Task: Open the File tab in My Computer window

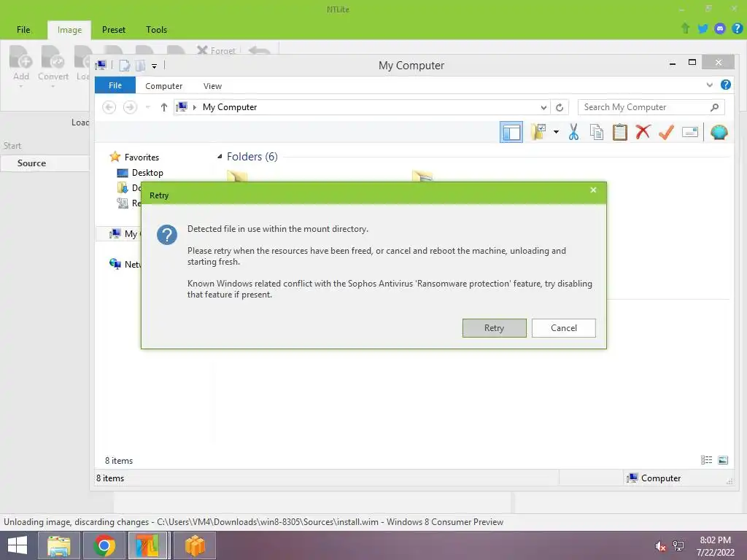Action: 115,85
